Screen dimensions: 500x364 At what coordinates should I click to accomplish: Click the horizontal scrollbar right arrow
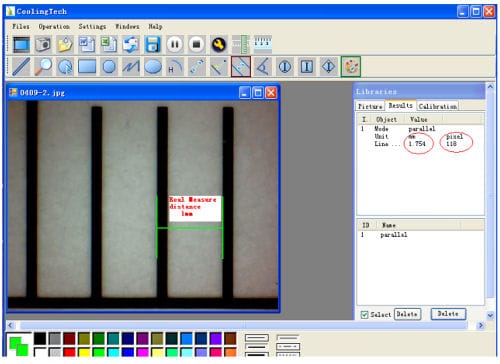pos(481,325)
